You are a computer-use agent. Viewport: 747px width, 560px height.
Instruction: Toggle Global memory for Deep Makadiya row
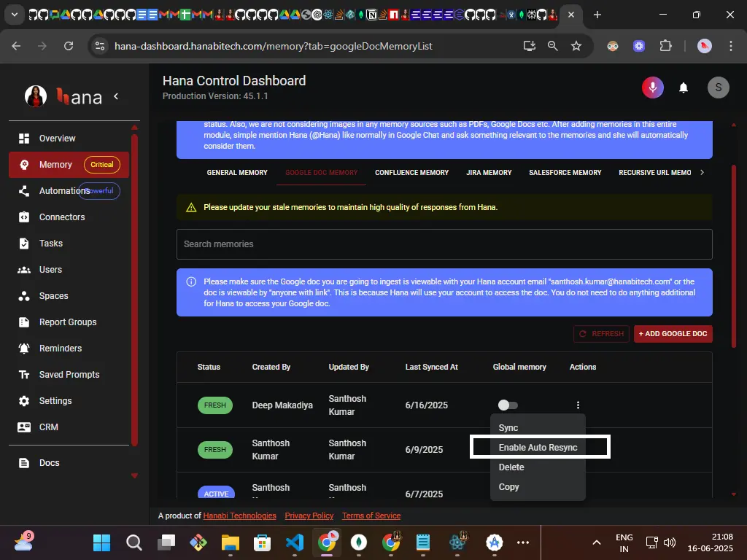point(508,405)
